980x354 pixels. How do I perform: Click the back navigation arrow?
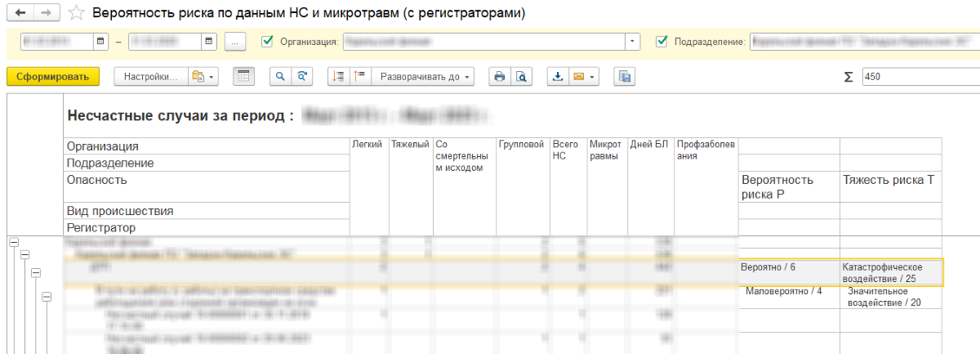point(20,13)
